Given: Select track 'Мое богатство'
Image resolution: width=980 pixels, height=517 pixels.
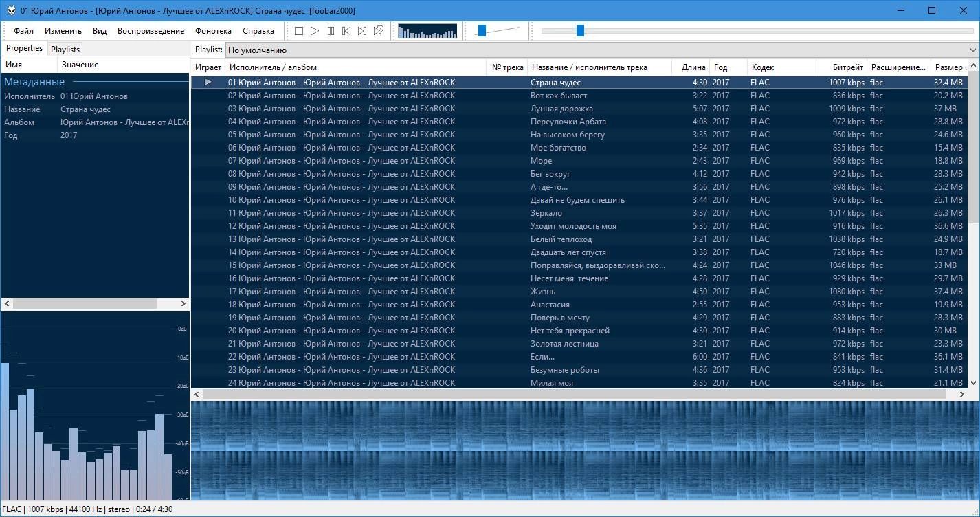Looking at the screenshot, I should (579, 148).
